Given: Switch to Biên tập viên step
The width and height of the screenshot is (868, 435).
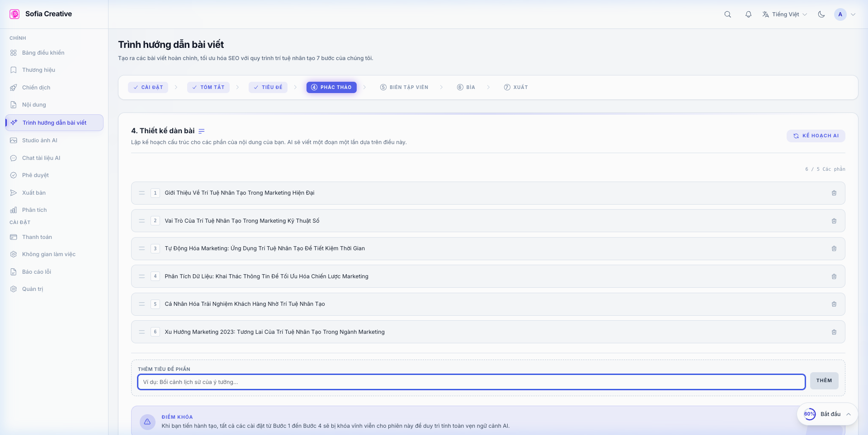Looking at the screenshot, I should pyautogui.click(x=404, y=87).
